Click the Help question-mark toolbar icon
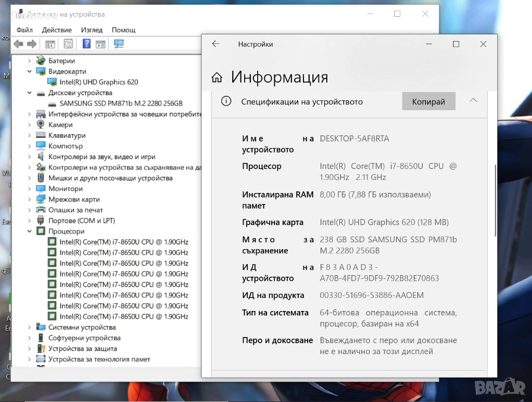The image size is (532, 402). 86,44
